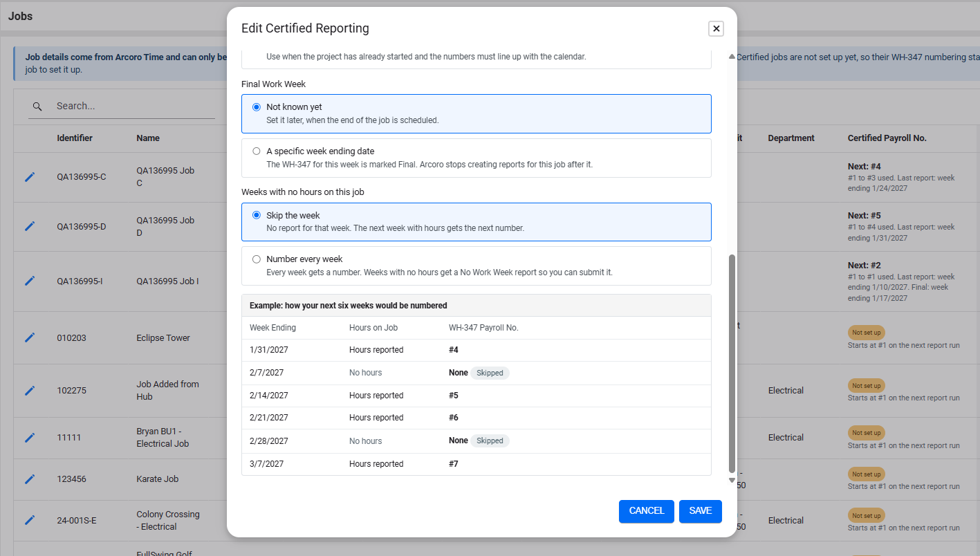Click dialog scrollbar down arrow

[732, 481]
